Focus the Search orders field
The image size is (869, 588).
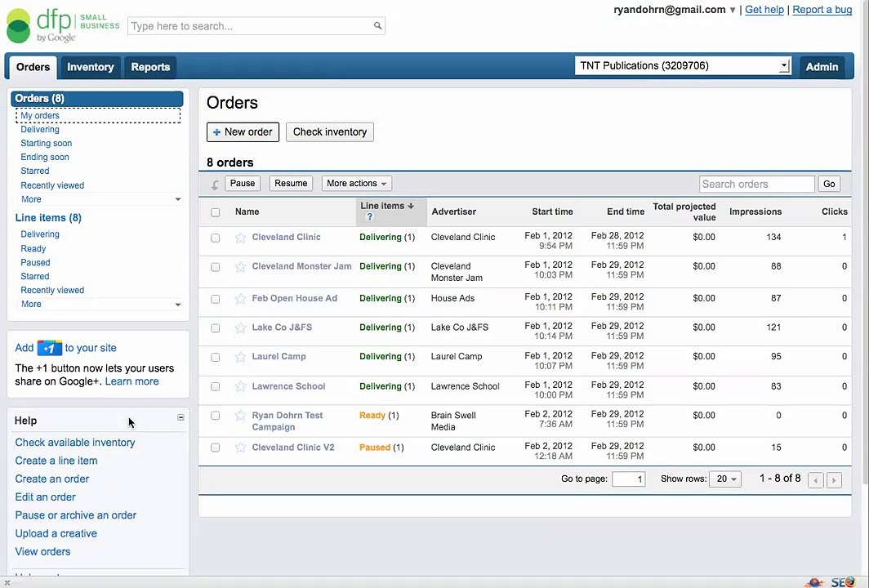[x=757, y=184]
